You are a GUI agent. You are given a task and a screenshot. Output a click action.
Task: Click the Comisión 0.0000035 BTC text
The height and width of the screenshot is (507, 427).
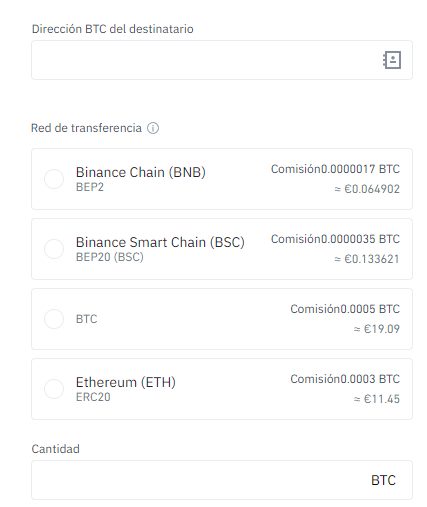(x=335, y=239)
